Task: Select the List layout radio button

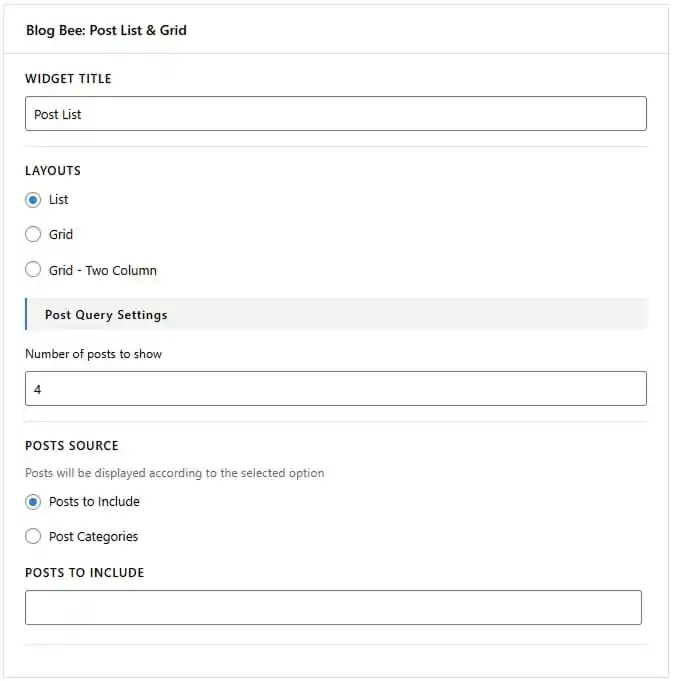Action: pos(33,200)
